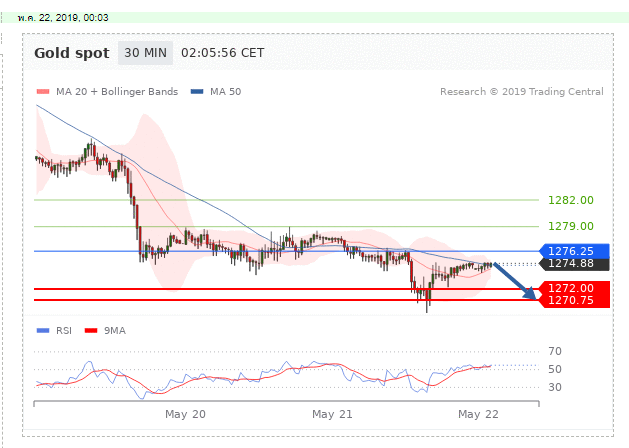The image size is (629, 448).
Task: Click the RSI 70 axis label
Action: pyautogui.click(x=555, y=351)
